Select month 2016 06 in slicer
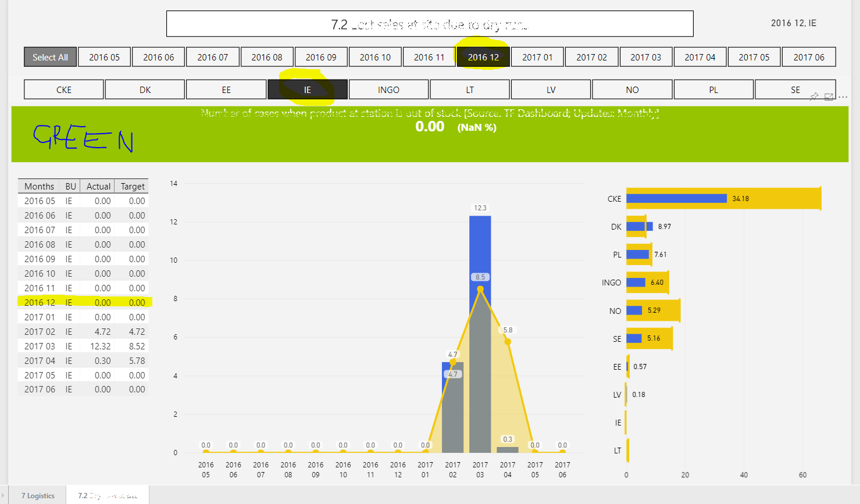860x504 pixels. click(x=159, y=57)
